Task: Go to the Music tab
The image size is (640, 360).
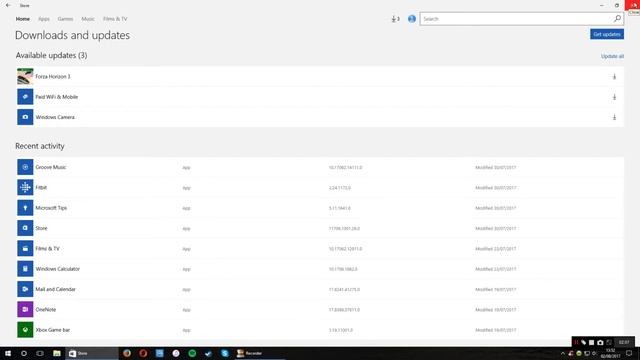Action: point(88,19)
